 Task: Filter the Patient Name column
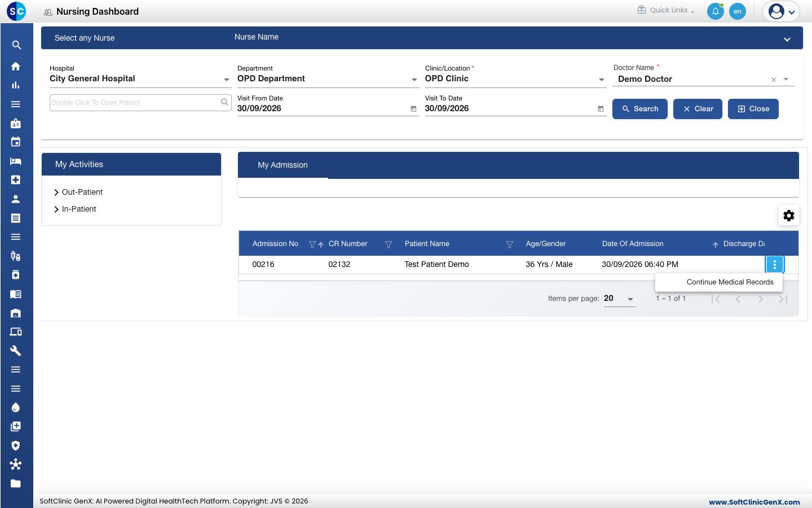pos(510,244)
